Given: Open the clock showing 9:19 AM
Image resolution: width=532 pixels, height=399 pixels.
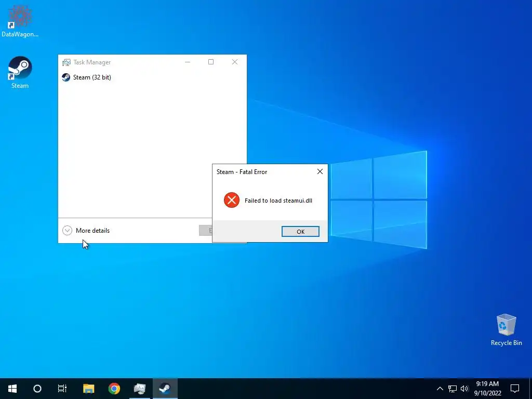Looking at the screenshot, I should tap(487, 389).
